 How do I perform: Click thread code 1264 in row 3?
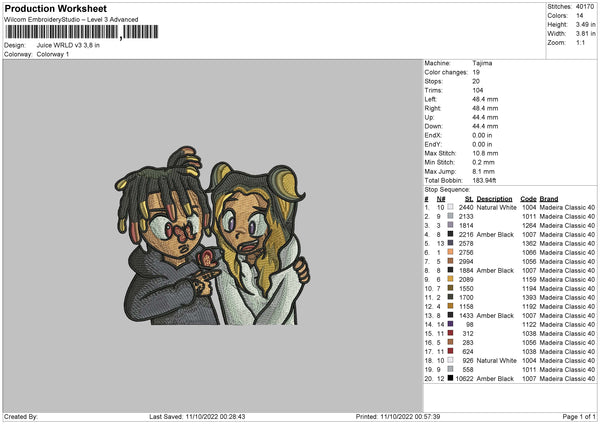tap(529, 225)
